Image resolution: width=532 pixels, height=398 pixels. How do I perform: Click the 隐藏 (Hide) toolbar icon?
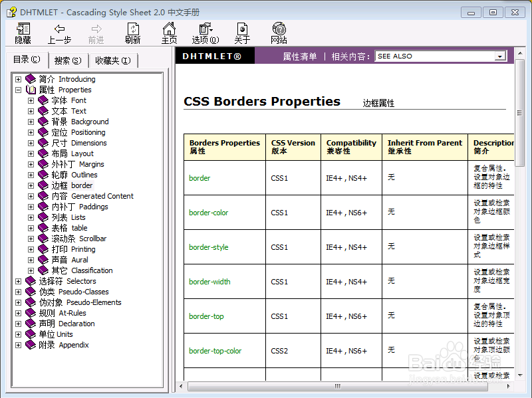point(22,31)
